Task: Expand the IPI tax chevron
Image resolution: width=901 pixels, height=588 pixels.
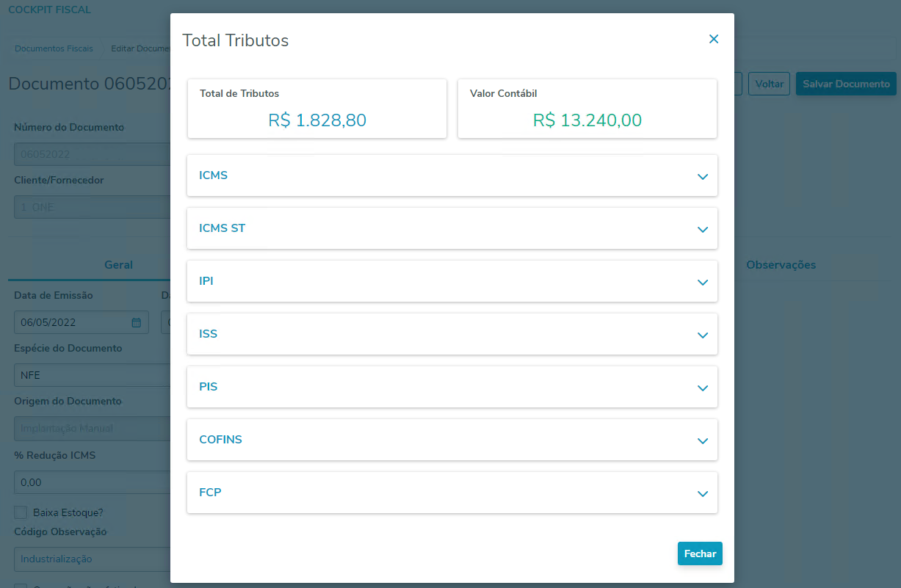Action: (x=702, y=282)
